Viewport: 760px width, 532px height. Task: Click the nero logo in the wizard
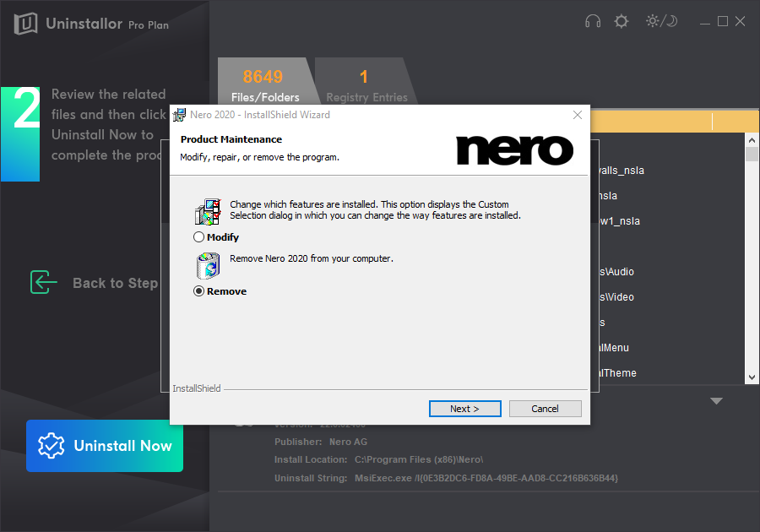click(x=515, y=149)
